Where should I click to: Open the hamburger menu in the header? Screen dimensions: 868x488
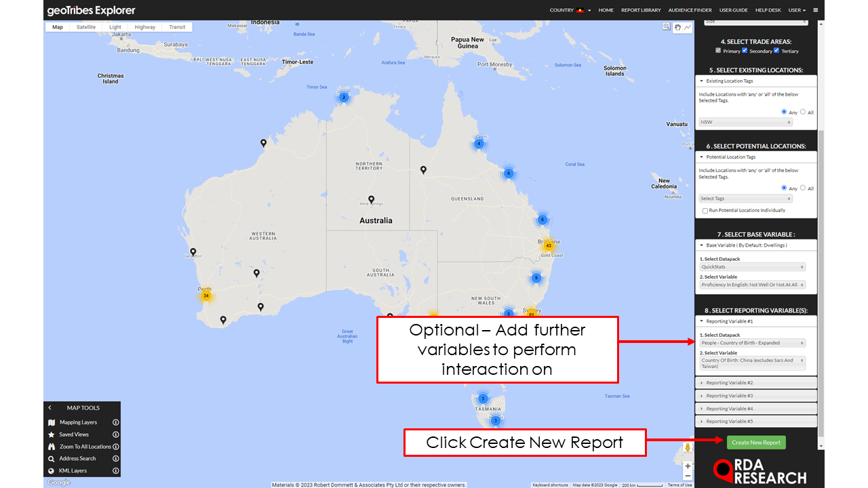(x=815, y=10)
